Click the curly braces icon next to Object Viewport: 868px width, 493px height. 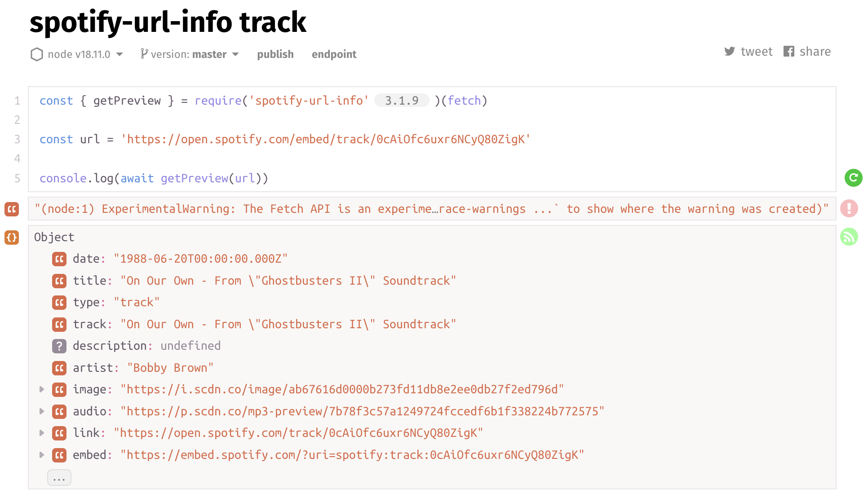pos(11,238)
